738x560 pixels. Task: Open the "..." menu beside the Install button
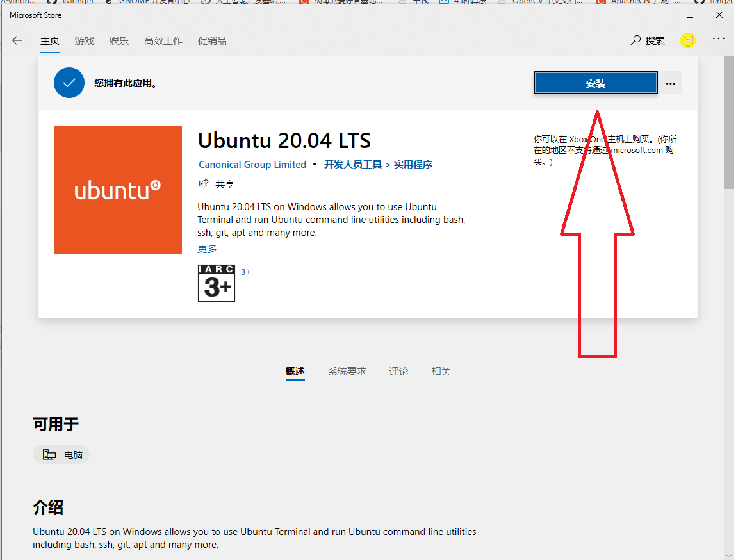click(x=671, y=82)
